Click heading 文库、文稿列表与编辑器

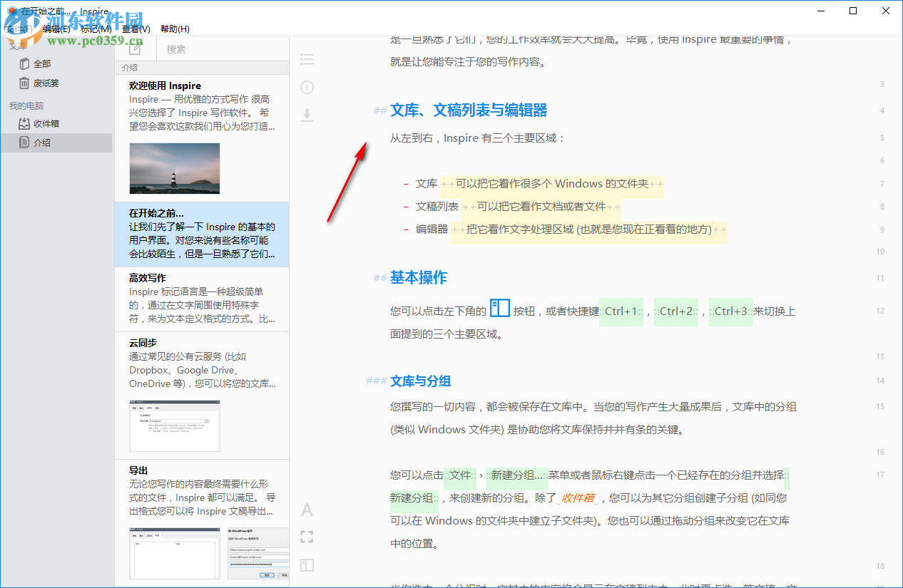469,110
